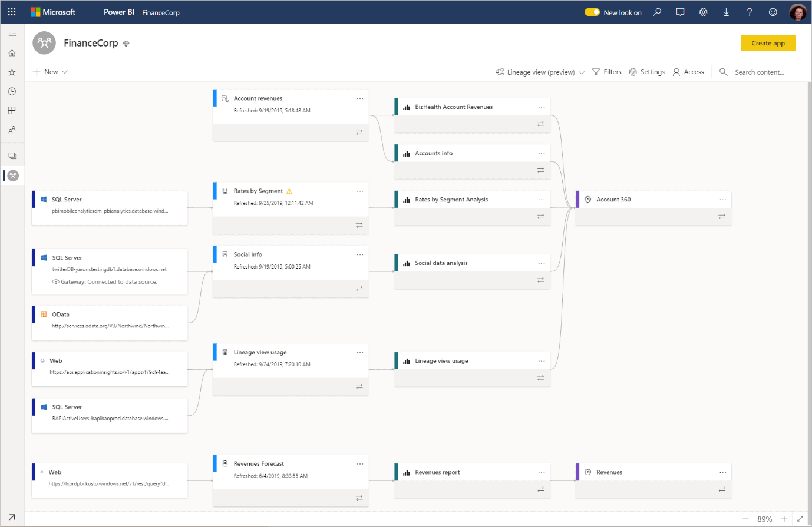The height and width of the screenshot is (527, 812).
Task: Open the Revenues Forecast dataset
Action: [x=259, y=464]
